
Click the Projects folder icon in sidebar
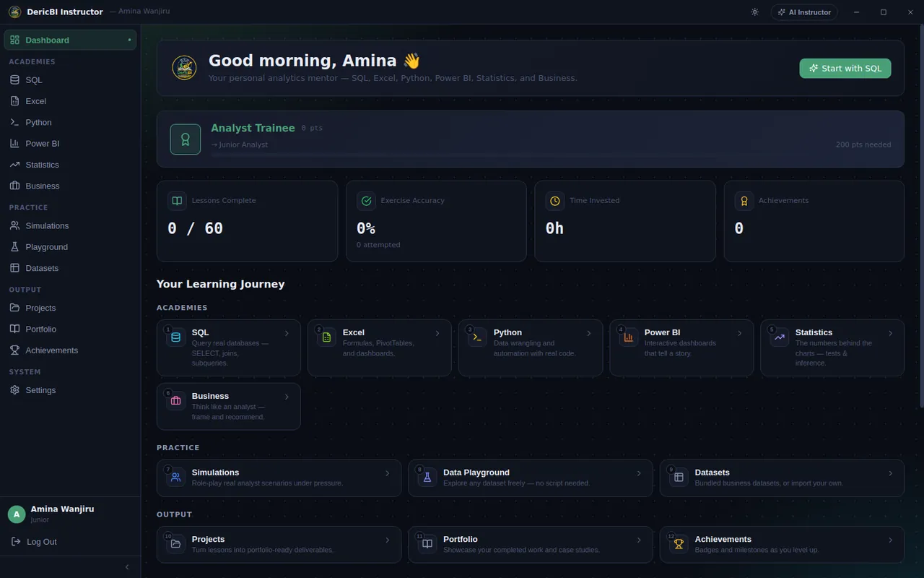14,308
